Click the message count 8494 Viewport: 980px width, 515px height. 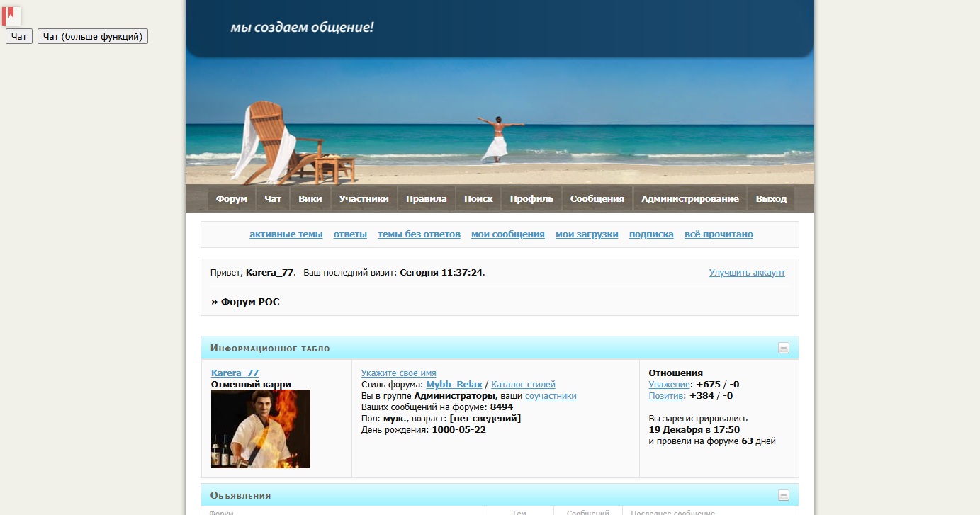tap(502, 407)
